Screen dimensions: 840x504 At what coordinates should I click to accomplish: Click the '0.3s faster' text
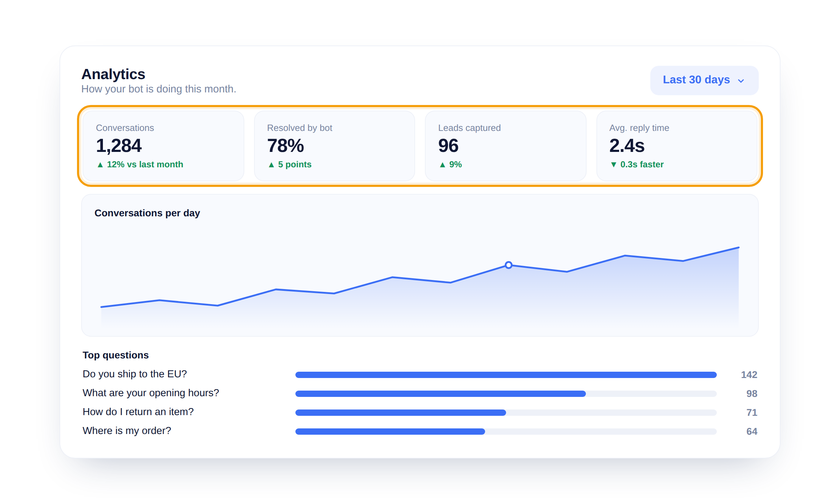pyautogui.click(x=642, y=164)
